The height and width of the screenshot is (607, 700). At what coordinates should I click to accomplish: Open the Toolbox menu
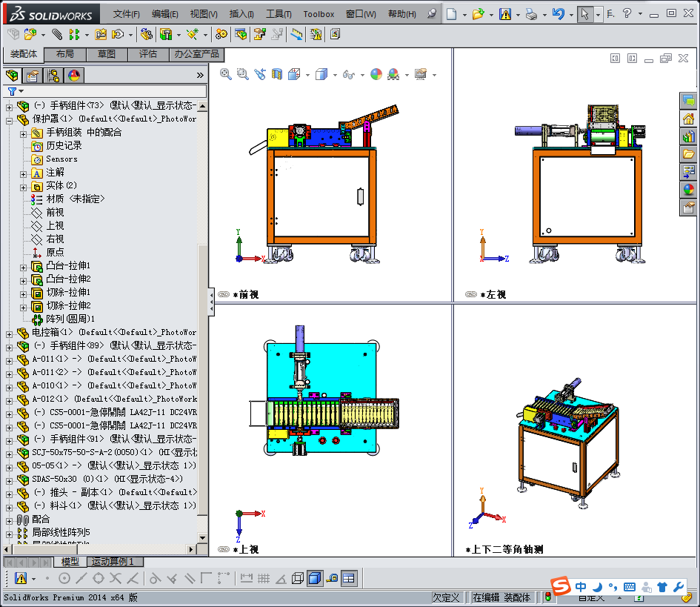319,14
